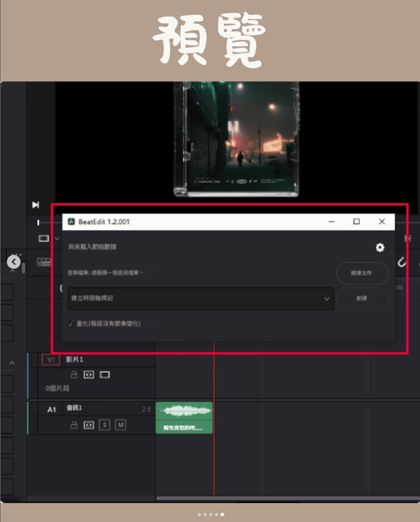Toggle the 量化 quantize checkbox
Image resolution: width=420 pixels, height=522 pixels.
point(71,324)
